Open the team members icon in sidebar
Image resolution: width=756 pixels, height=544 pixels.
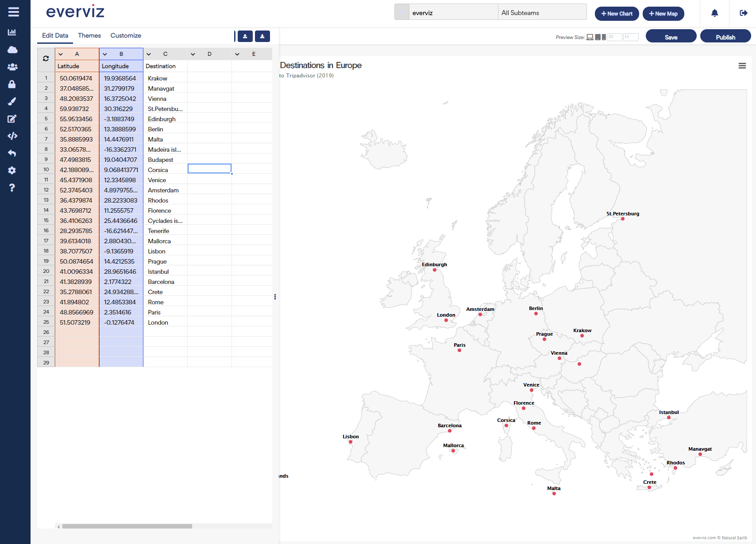12,67
